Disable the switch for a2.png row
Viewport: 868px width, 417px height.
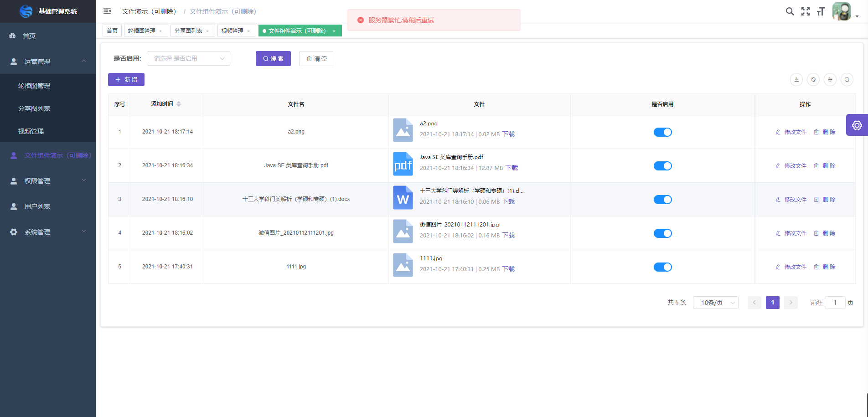pyautogui.click(x=662, y=132)
